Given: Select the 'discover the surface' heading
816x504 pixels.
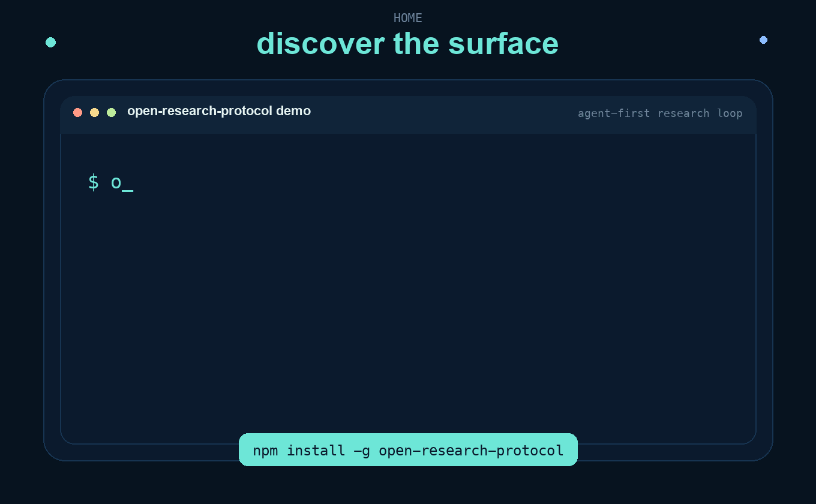Looking at the screenshot, I should click(408, 43).
